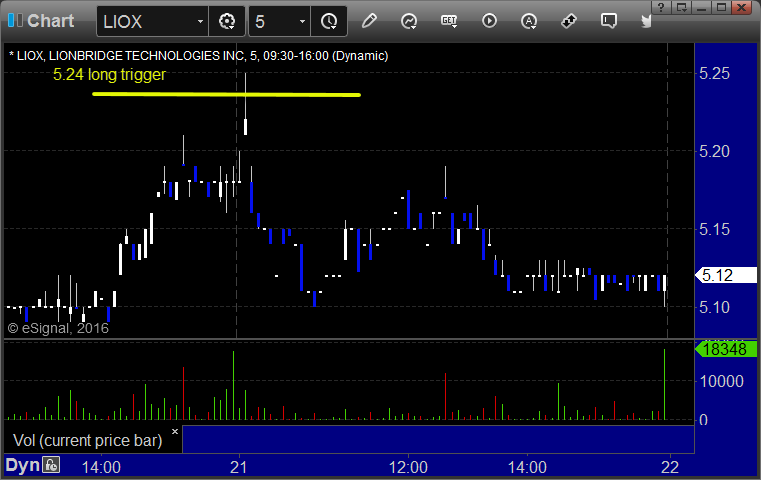
Task: Open the comment bubble icon
Action: pyautogui.click(x=609, y=21)
